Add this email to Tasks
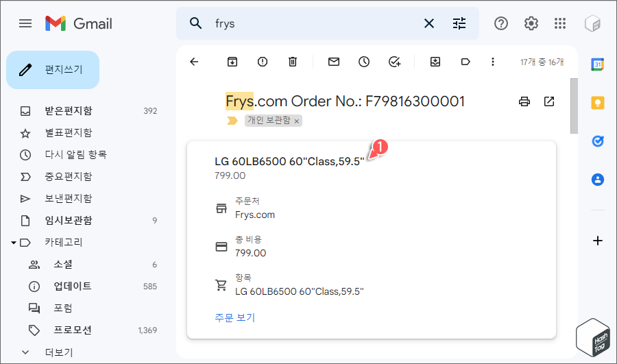This screenshot has width=617, height=364. 394,62
